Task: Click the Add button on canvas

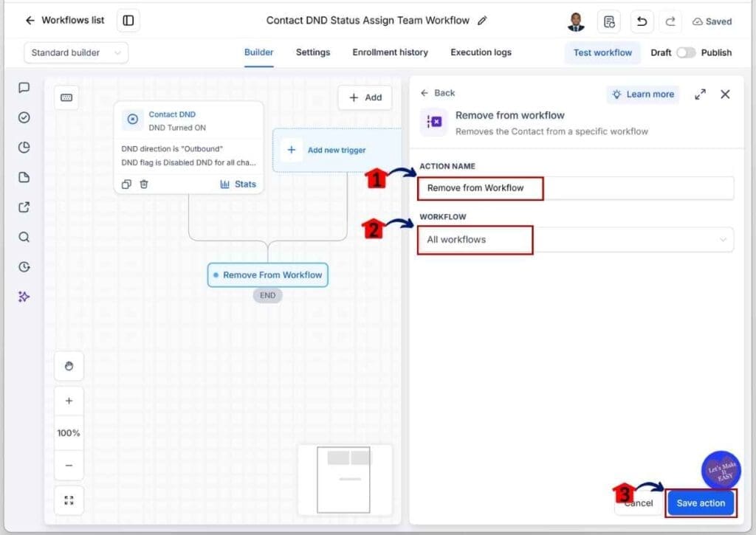Action: pos(365,98)
